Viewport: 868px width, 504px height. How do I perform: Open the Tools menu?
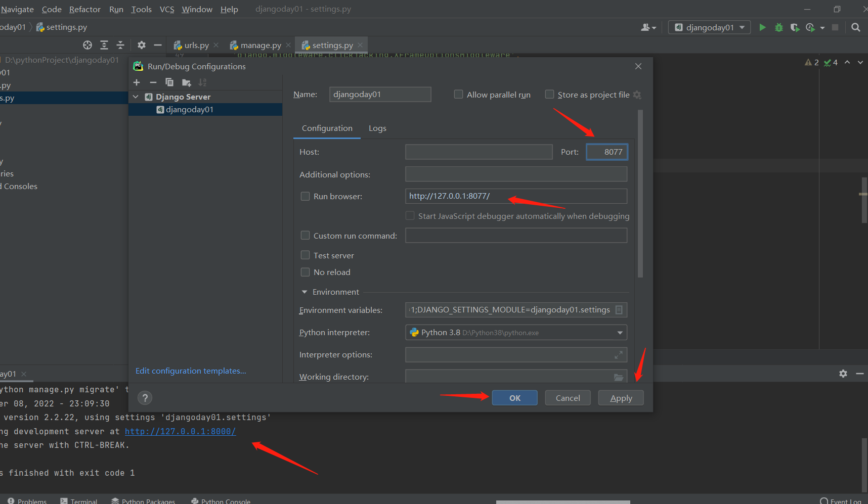142,9
